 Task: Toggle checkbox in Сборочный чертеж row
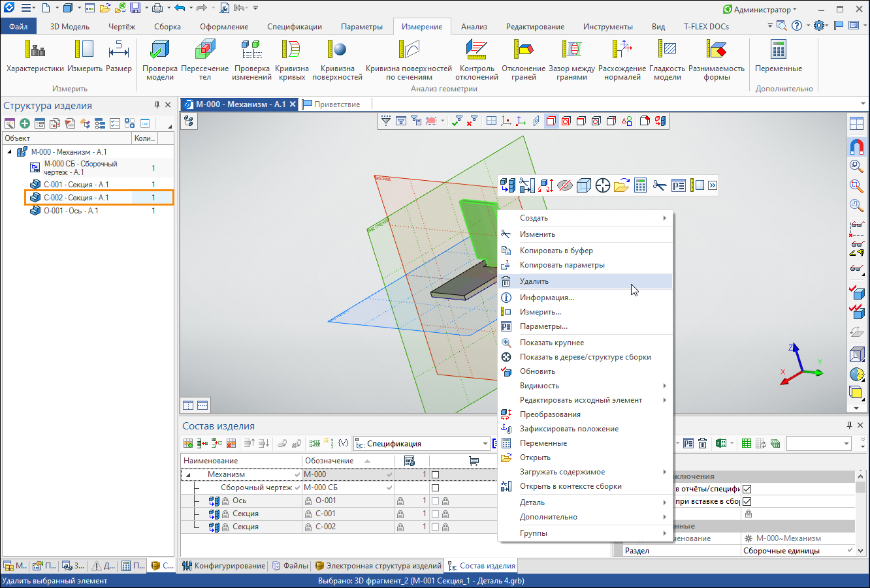(x=435, y=488)
